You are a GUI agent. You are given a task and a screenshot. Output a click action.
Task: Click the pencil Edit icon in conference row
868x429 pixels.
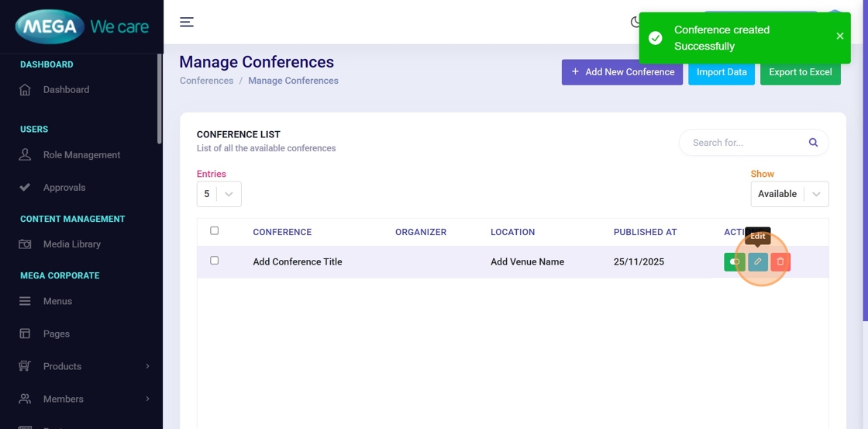click(758, 262)
